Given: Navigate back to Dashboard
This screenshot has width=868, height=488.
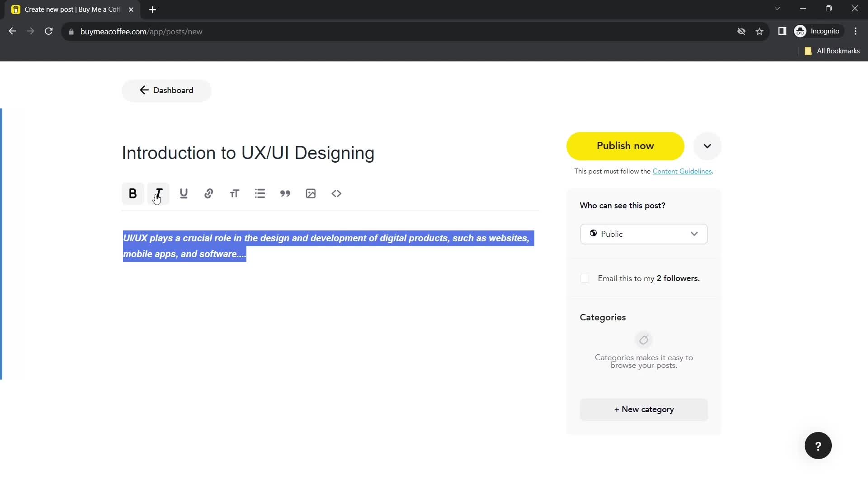Looking at the screenshot, I should (x=166, y=90).
